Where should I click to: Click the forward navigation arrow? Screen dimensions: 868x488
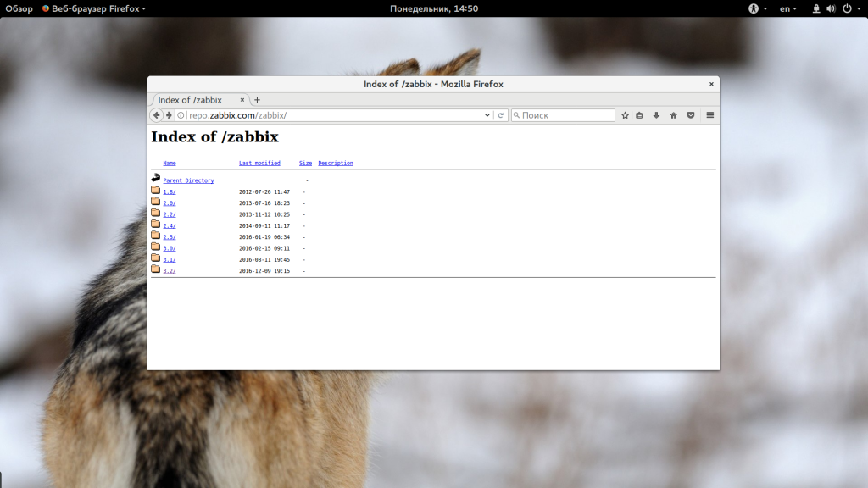(169, 115)
